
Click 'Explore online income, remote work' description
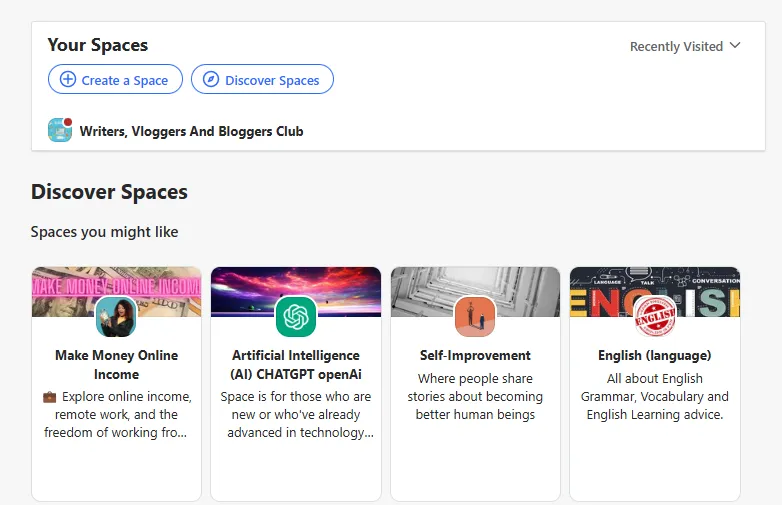pos(117,414)
